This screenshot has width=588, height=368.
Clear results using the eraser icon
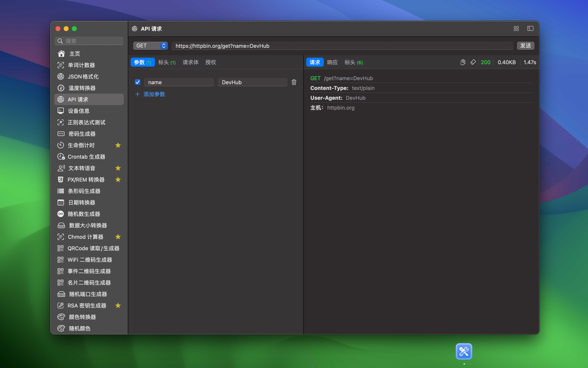point(473,62)
